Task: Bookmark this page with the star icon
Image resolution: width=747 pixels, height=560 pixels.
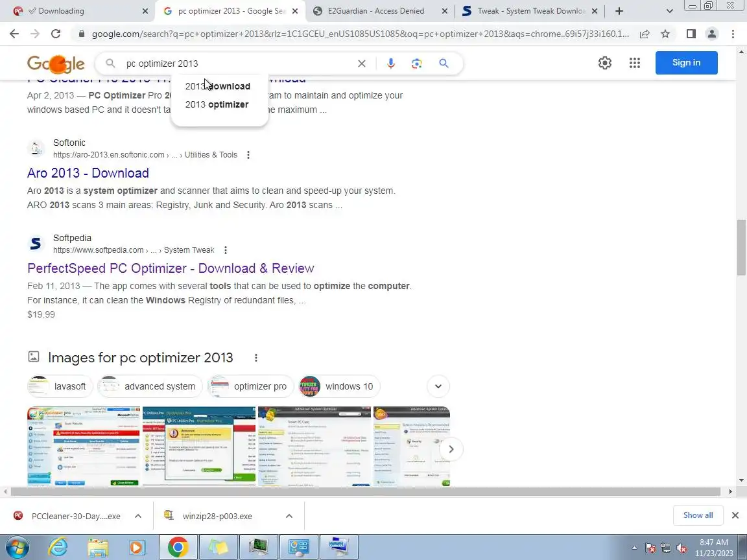Action: (x=665, y=34)
